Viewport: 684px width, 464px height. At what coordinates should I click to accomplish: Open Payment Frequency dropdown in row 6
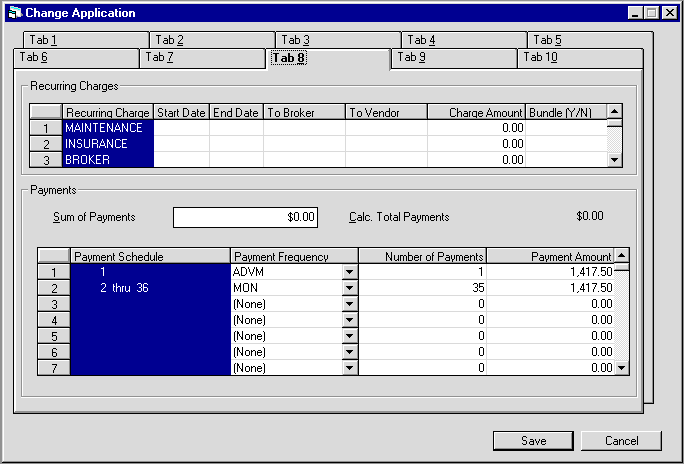coord(349,352)
